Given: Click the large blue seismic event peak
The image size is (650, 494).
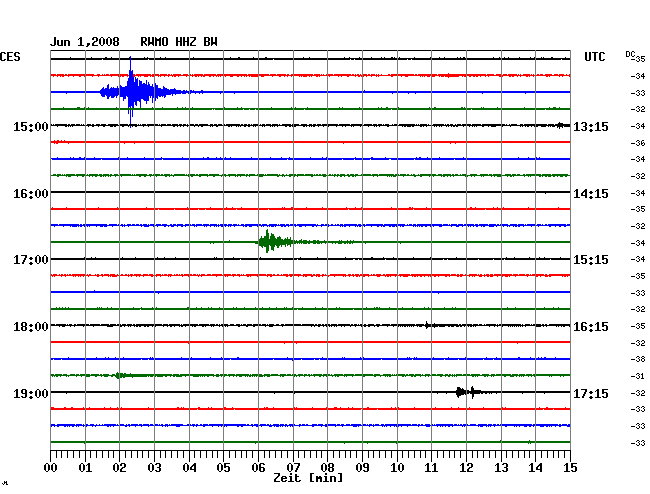Looking at the screenshot, I should click(x=131, y=92).
